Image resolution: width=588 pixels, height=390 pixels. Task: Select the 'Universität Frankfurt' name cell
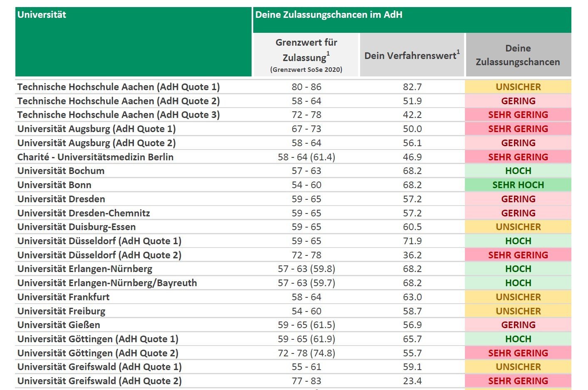point(63,297)
